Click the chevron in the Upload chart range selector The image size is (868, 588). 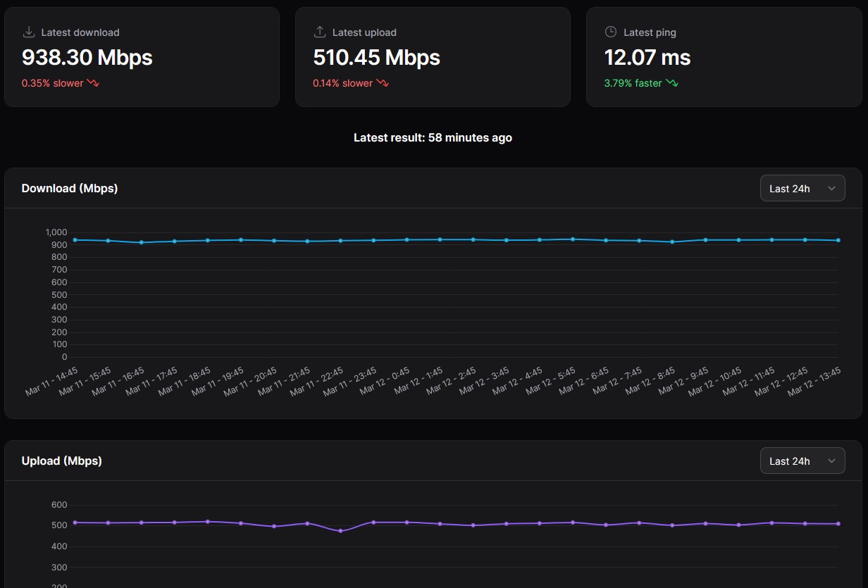tap(831, 461)
